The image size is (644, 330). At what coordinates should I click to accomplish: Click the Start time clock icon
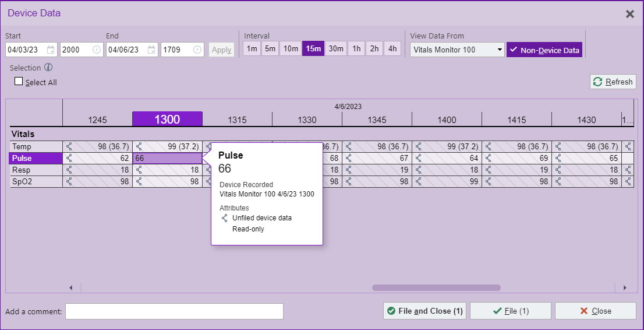coord(96,50)
